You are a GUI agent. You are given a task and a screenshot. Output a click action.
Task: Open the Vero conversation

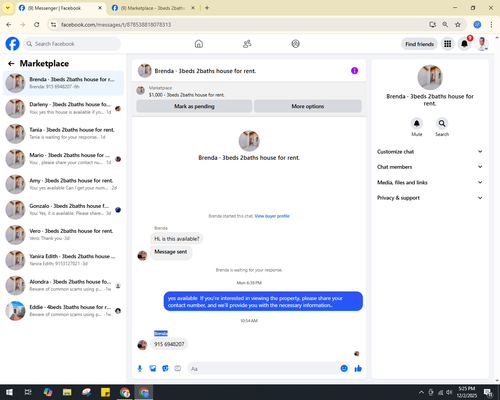click(x=63, y=235)
